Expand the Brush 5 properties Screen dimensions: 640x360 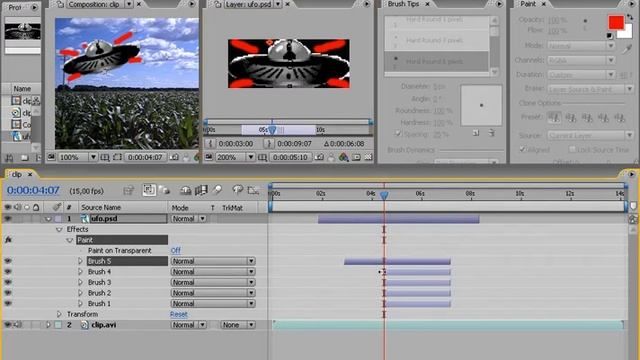tap(80, 261)
